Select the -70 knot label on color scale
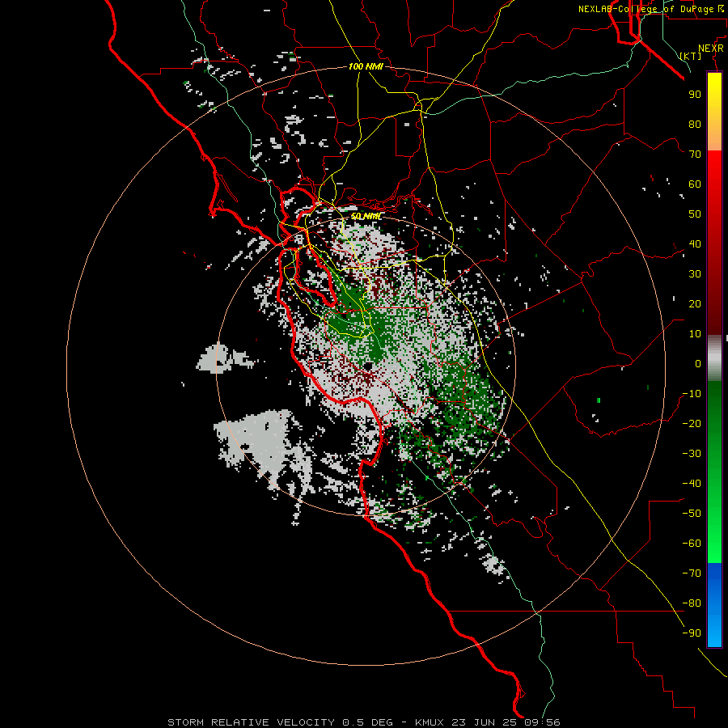 point(692,574)
